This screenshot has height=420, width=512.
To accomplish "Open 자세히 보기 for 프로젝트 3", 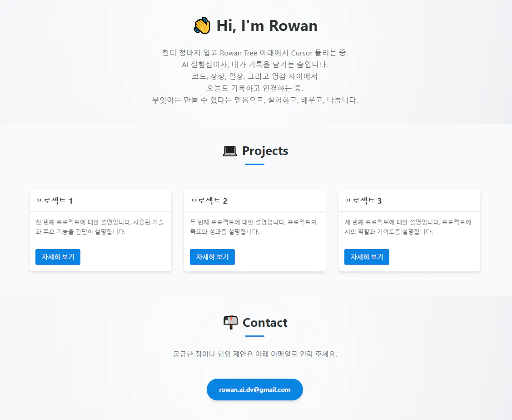I will tap(367, 257).
